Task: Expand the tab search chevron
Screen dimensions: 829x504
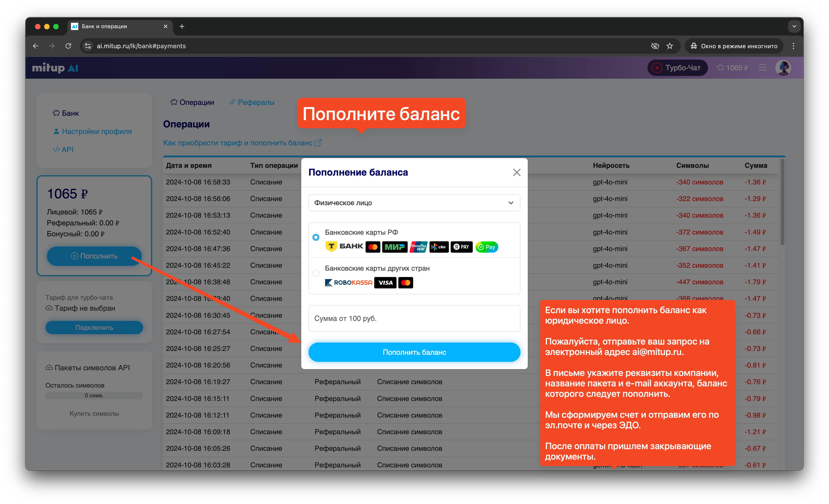Action: pos(794,27)
